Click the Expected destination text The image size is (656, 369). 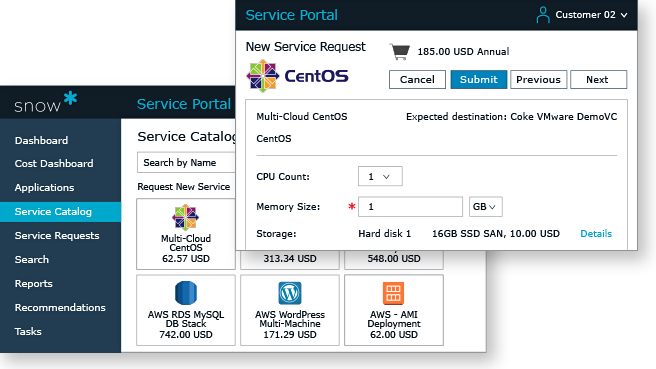click(511, 117)
